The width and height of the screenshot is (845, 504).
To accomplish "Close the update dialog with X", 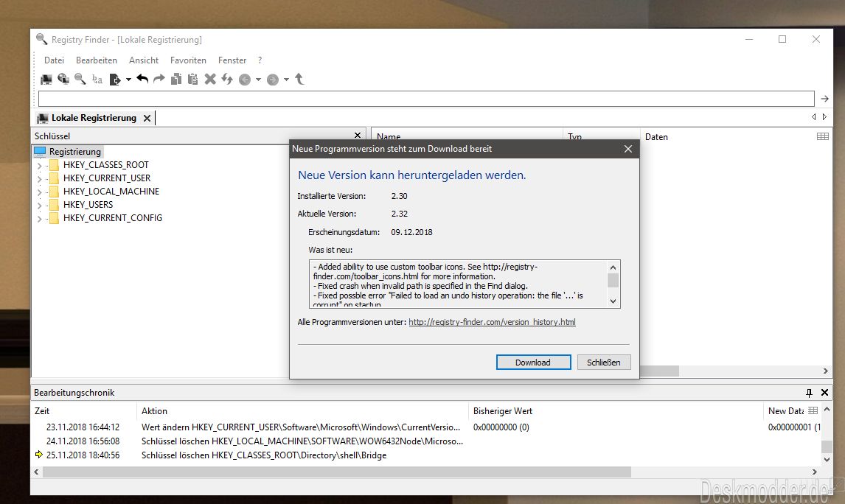I will click(627, 149).
